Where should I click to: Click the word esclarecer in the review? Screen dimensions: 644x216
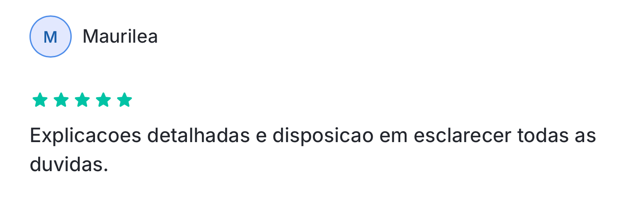[x=461, y=135]
